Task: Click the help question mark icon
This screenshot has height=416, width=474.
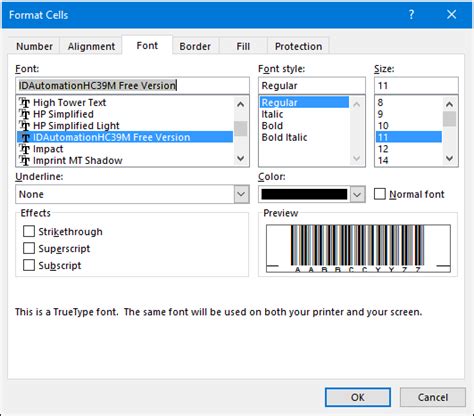Action: point(411,15)
